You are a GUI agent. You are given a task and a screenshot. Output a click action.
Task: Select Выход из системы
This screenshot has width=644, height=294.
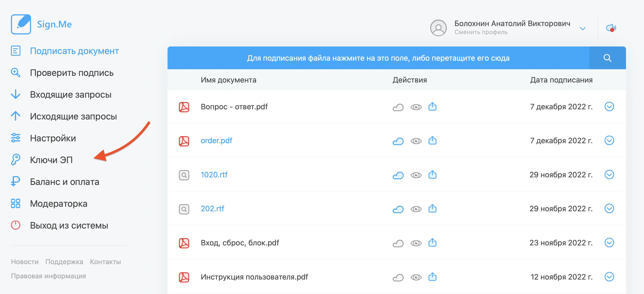(69, 225)
